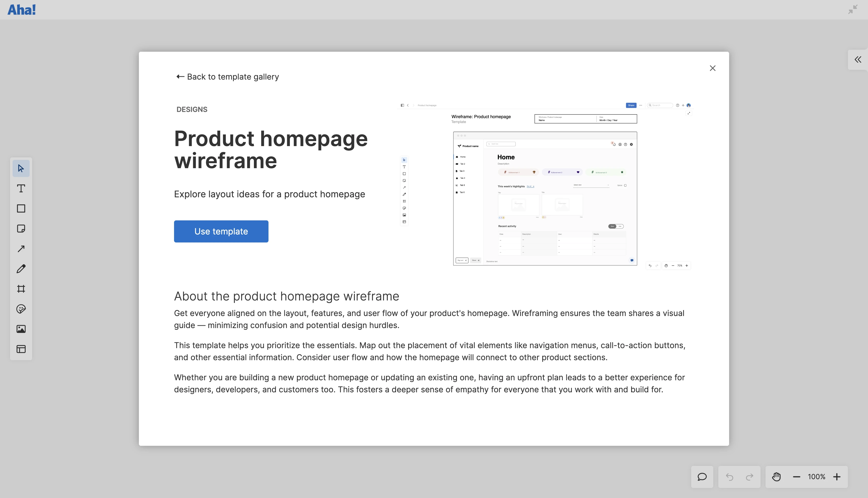The width and height of the screenshot is (868, 498).
Task: Toggle the hand pan tool
Action: coord(776,477)
